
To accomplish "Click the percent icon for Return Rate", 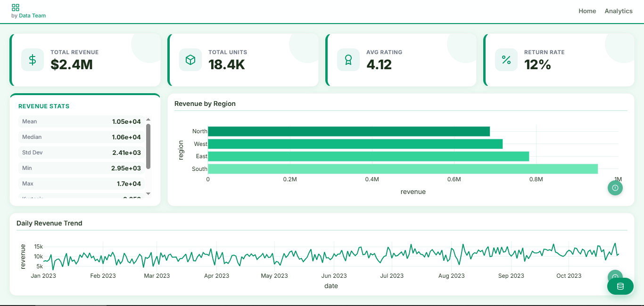I will click(506, 60).
